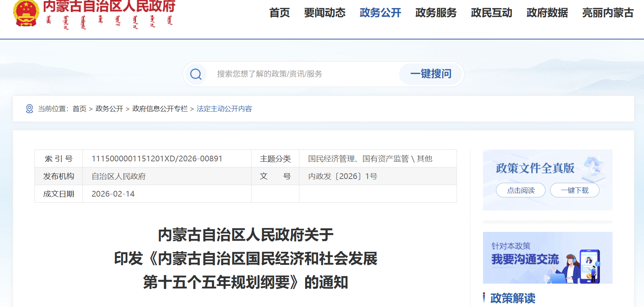
Task: Open the 政府数据 nav menu item
Action: (547, 13)
